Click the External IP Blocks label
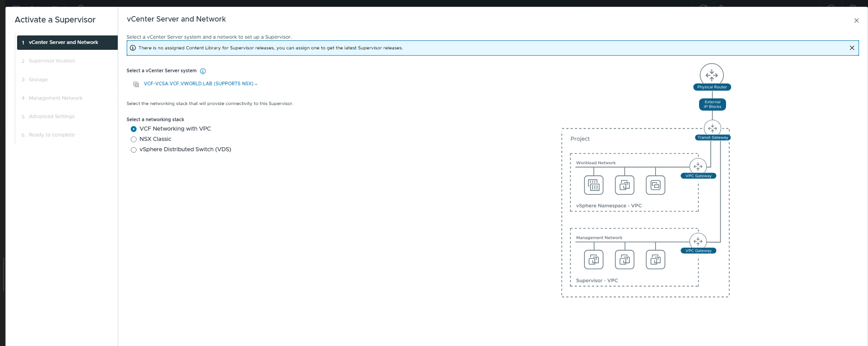The image size is (868, 346). pos(712,105)
